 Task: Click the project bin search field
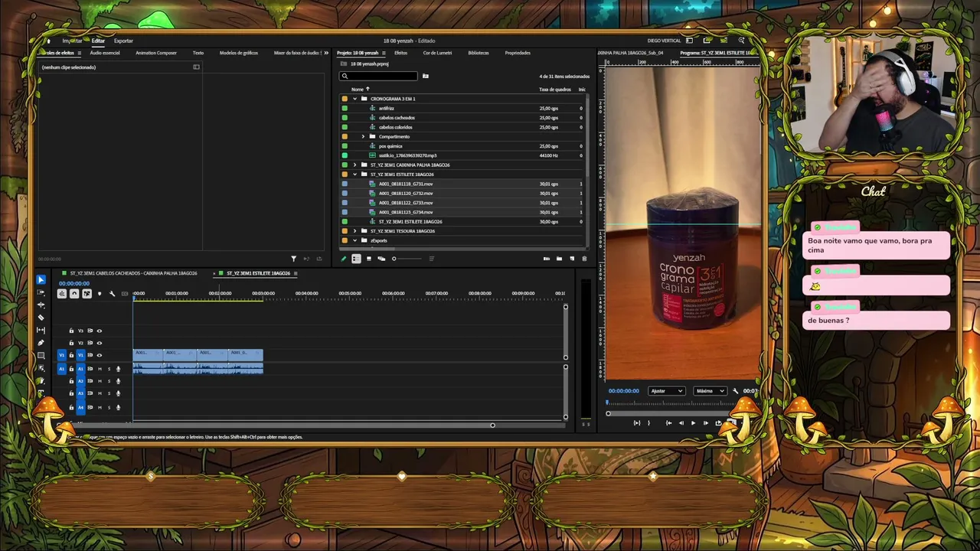point(379,76)
